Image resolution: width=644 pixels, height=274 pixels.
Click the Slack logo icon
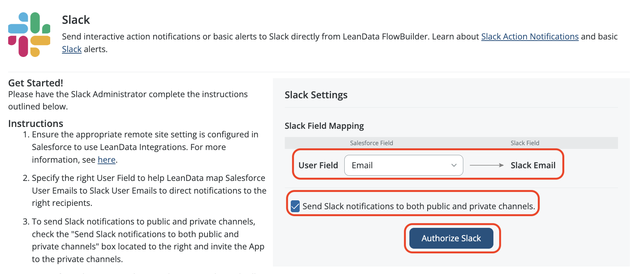pos(29,35)
